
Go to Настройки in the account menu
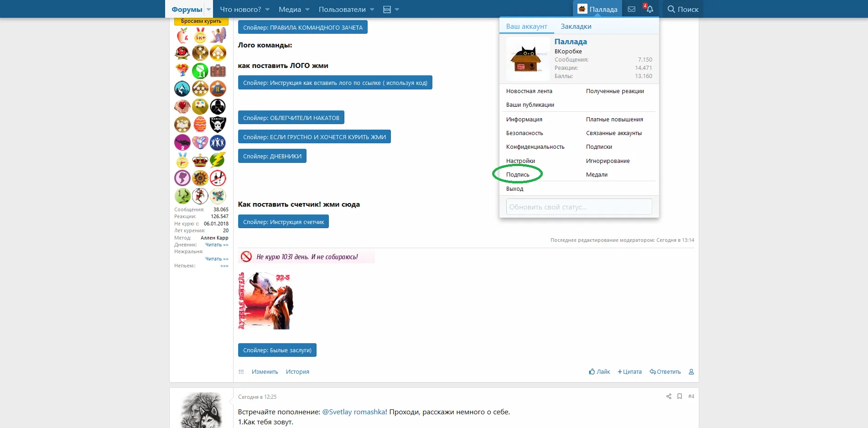pos(520,161)
